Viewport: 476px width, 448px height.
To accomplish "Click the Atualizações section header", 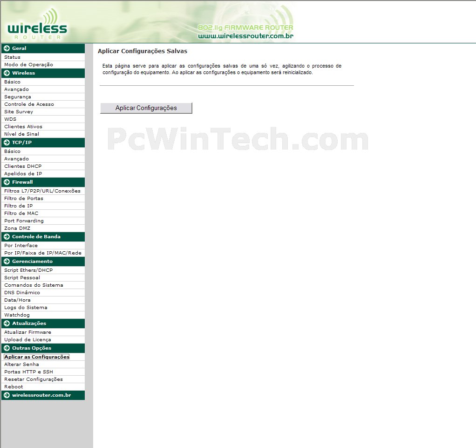I will click(43, 324).
